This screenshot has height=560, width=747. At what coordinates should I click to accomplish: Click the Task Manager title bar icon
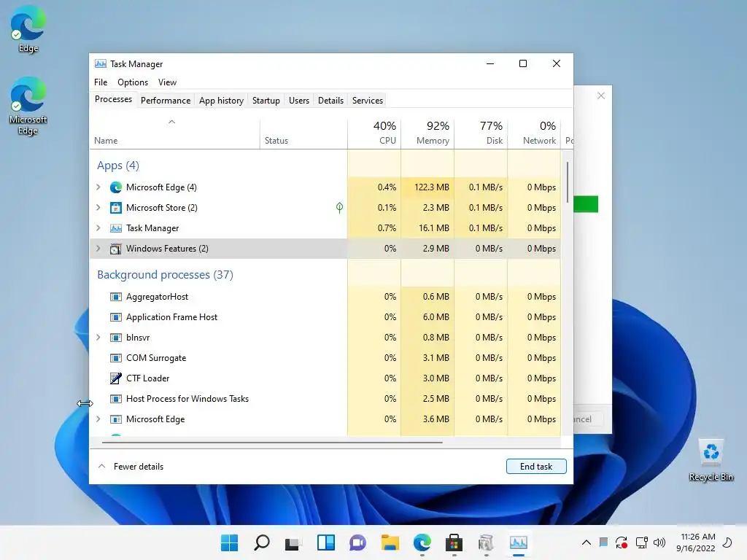tap(101, 64)
